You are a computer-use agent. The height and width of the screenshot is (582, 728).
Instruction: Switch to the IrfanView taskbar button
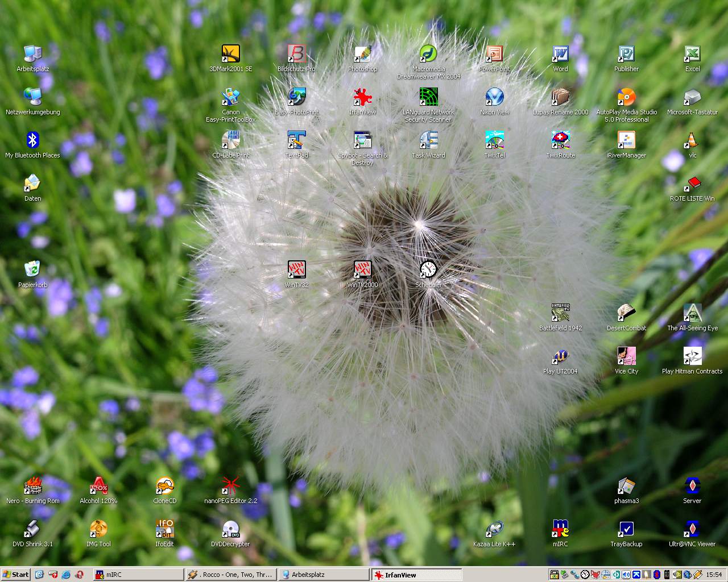click(x=416, y=575)
